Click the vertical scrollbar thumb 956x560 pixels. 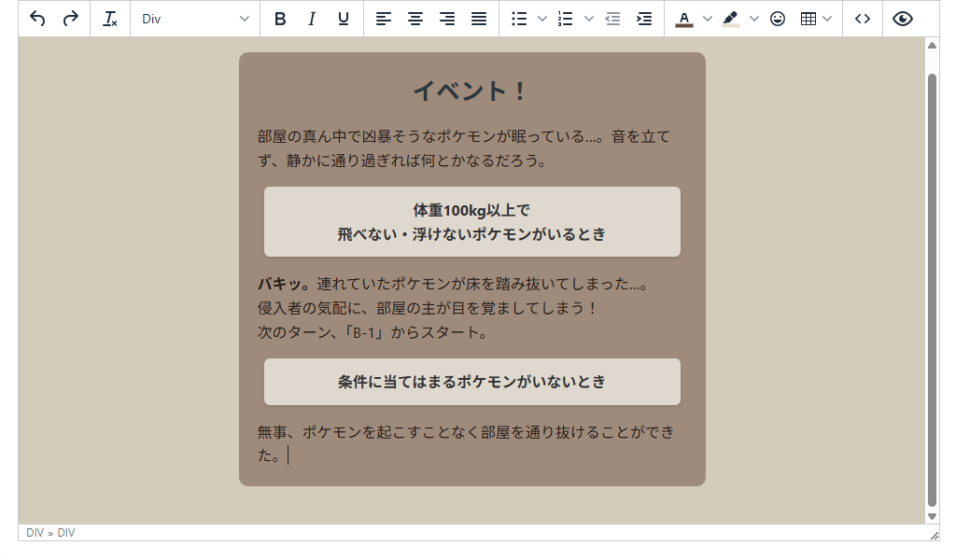pyautogui.click(x=932, y=289)
